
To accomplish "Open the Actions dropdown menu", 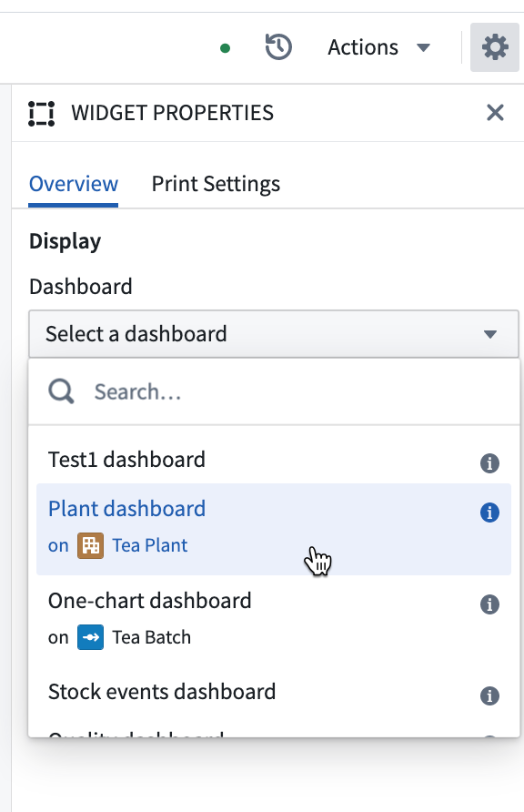I will tap(378, 47).
